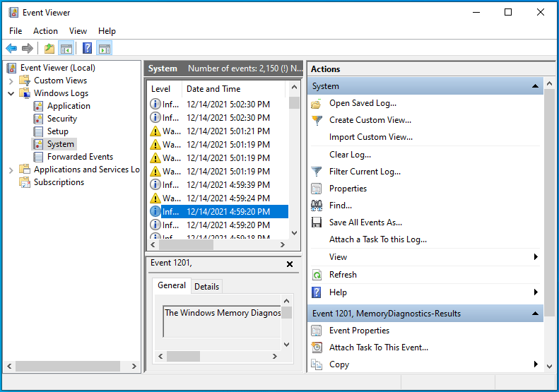Click the Properties icon under System actions
Image resolution: width=559 pixels, height=392 pixels.
click(x=317, y=189)
